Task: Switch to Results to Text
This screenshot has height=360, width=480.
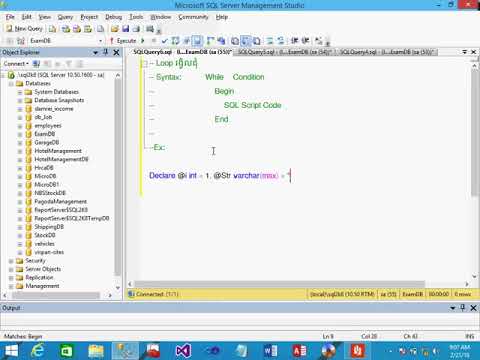Action: point(235,41)
